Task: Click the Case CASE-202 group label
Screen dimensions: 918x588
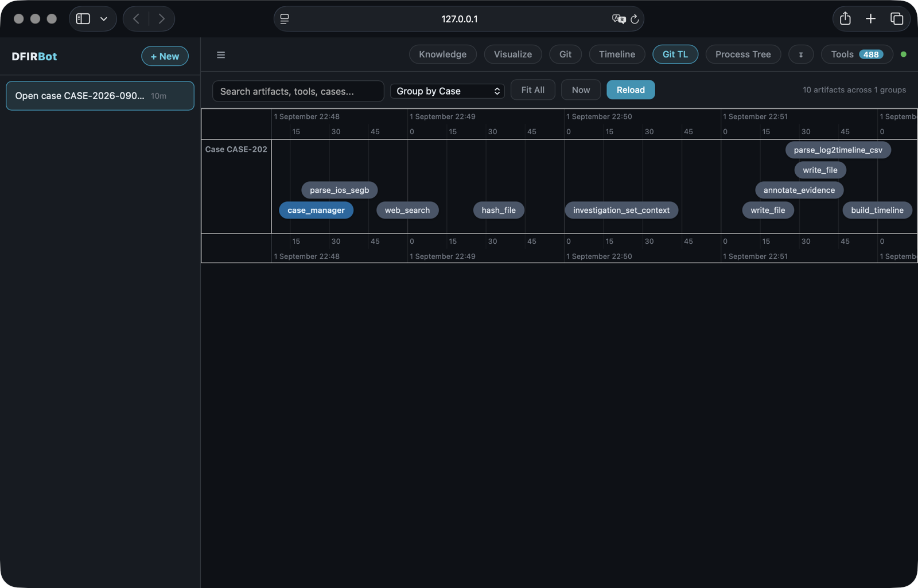Action: pyautogui.click(x=236, y=149)
